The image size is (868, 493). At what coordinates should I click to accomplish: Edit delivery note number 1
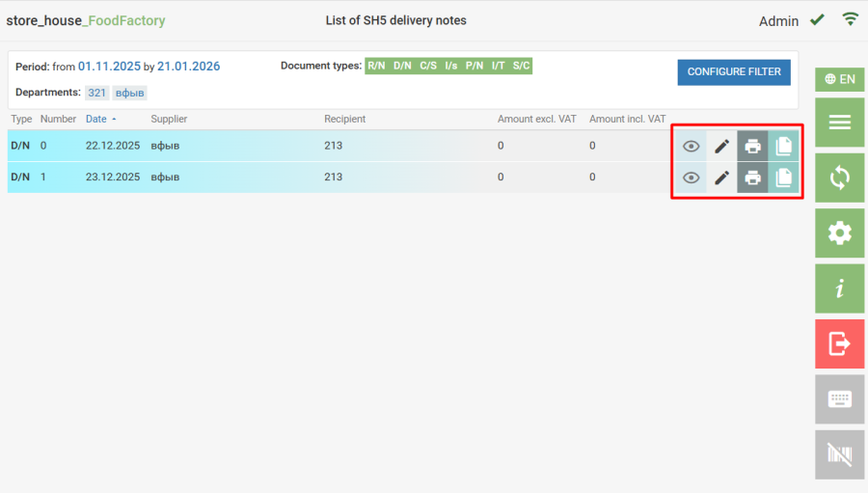coord(721,178)
